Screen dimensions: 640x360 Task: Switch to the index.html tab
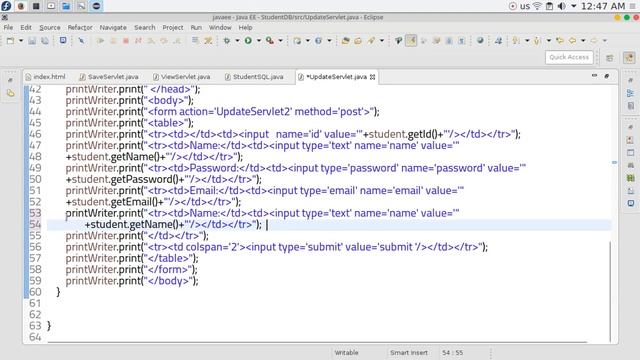[45, 77]
